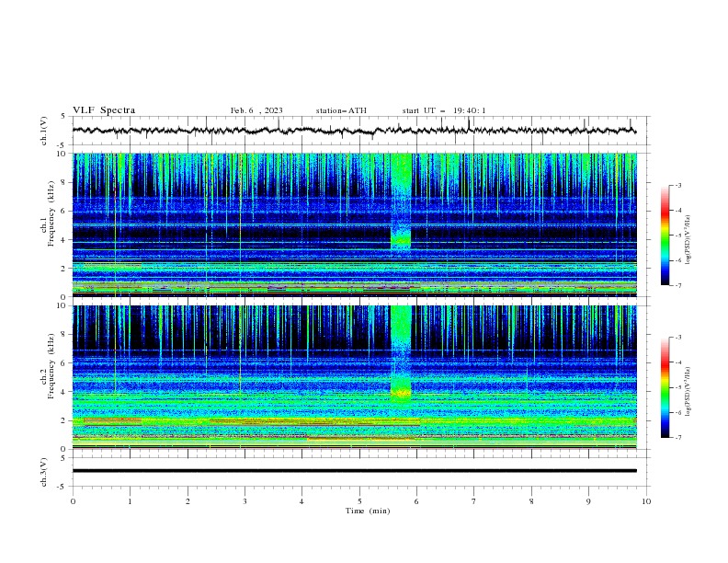Click the ch.1 broadband burst near 5.7 minutes

tap(401, 202)
